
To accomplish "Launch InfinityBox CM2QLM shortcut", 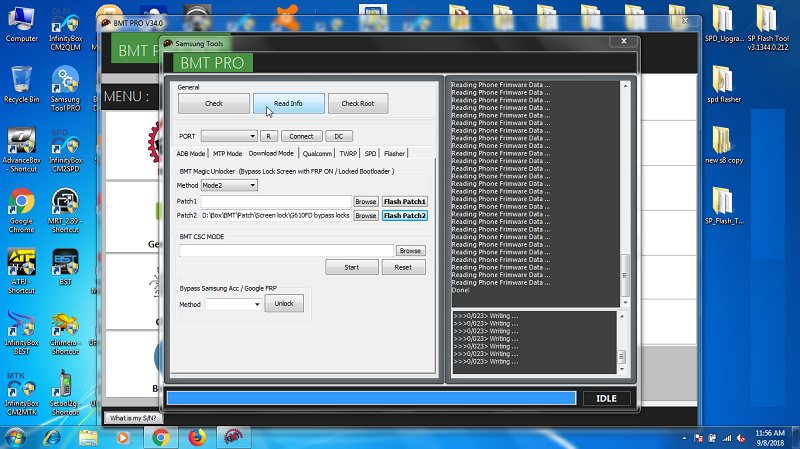I will pos(65,30).
